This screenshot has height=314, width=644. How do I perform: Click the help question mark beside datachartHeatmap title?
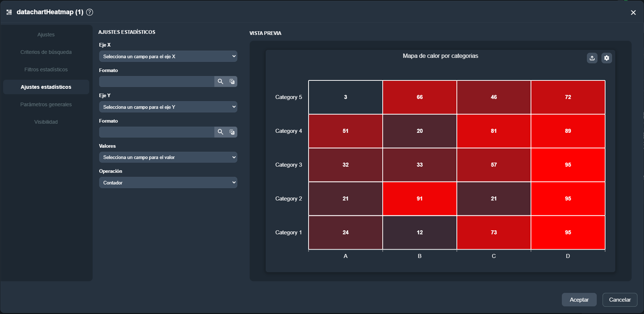click(x=89, y=12)
